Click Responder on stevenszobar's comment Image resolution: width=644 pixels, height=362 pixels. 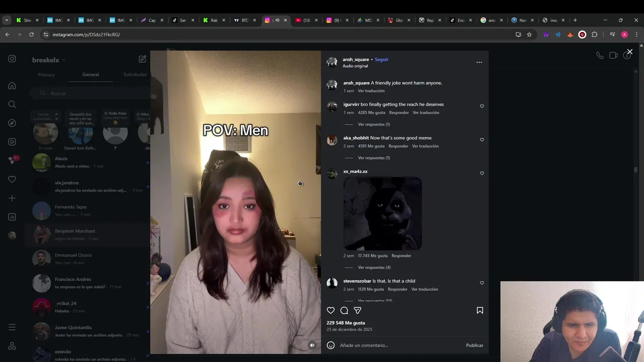(397, 289)
